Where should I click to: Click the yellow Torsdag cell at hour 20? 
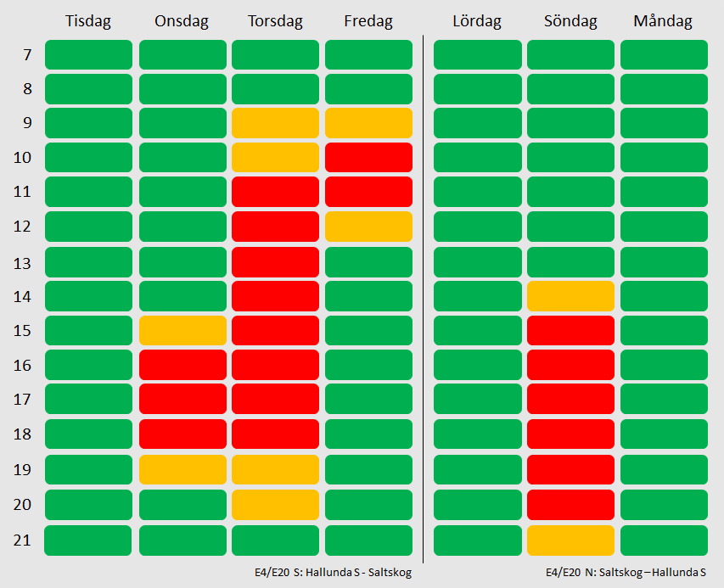click(275, 505)
